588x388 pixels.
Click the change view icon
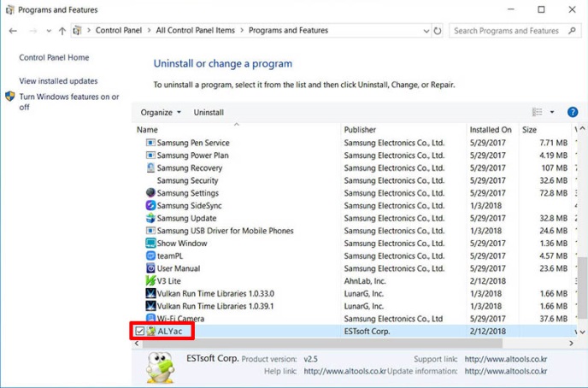click(537, 112)
